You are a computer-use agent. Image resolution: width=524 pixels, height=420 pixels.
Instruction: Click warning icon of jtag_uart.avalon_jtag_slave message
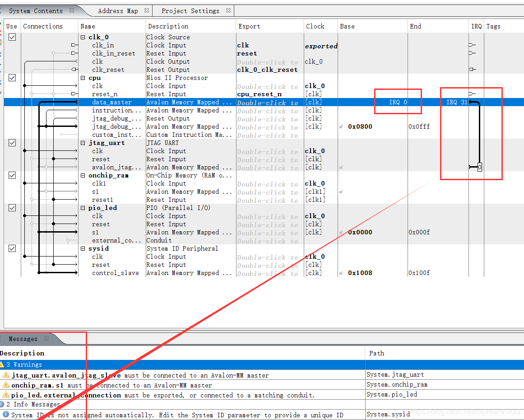tap(6, 374)
